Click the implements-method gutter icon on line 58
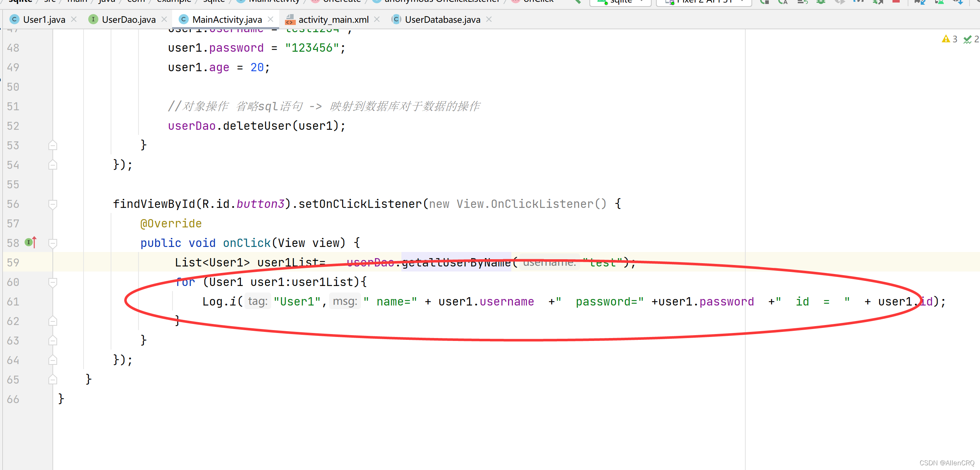This screenshot has height=470, width=980. 30,242
